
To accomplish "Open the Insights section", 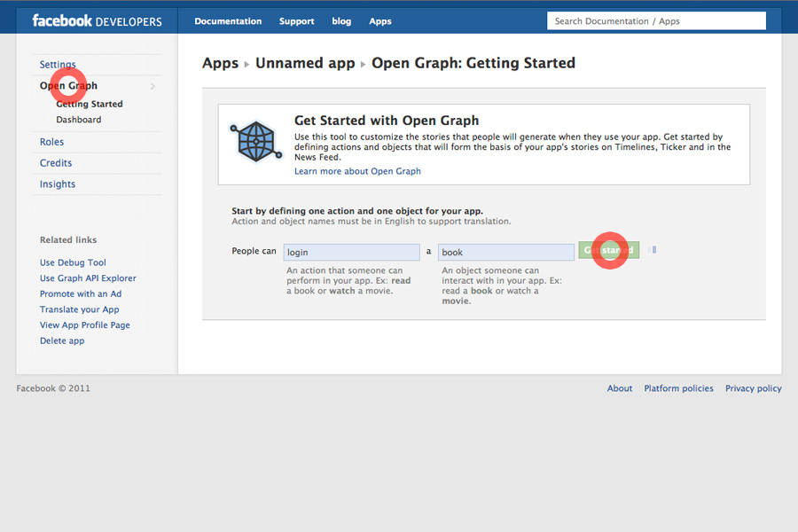I will click(x=58, y=184).
